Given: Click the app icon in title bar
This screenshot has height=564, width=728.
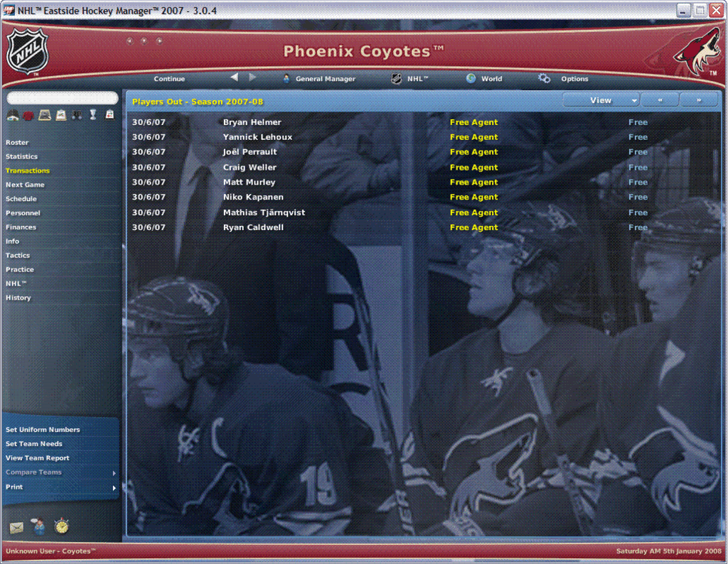Looking at the screenshot, I should (9, 10).
